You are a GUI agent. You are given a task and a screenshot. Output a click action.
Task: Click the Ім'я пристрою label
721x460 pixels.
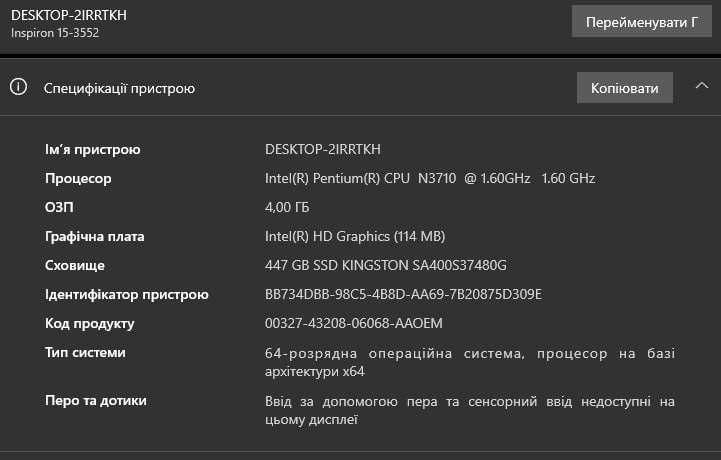(92, 149)
